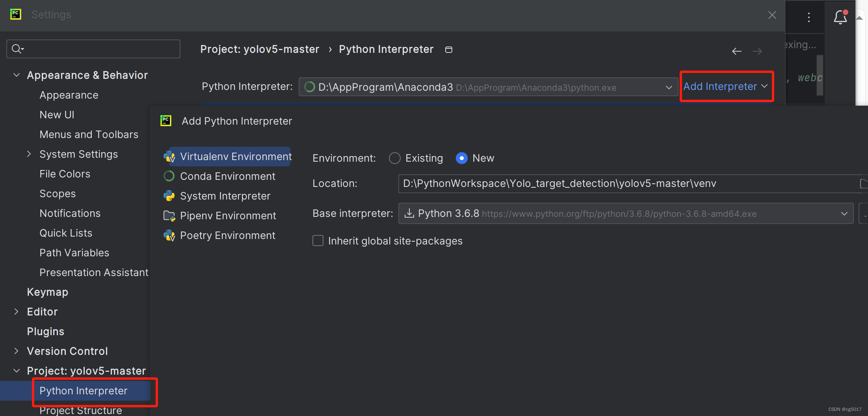Image resolution: width=868 pixels, height=416 pixels.
Task: Go back with the left arrow
Action: [x=736, y=51]
